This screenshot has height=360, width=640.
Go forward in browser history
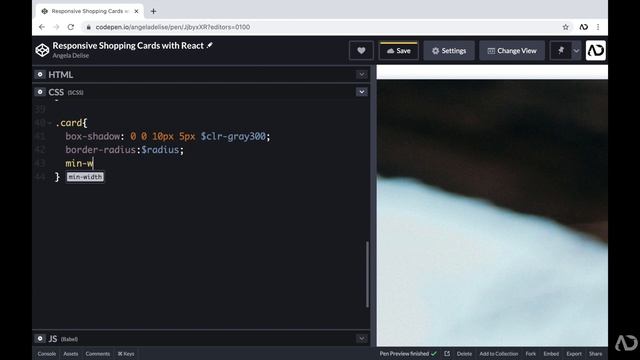[x=56, y=27]
